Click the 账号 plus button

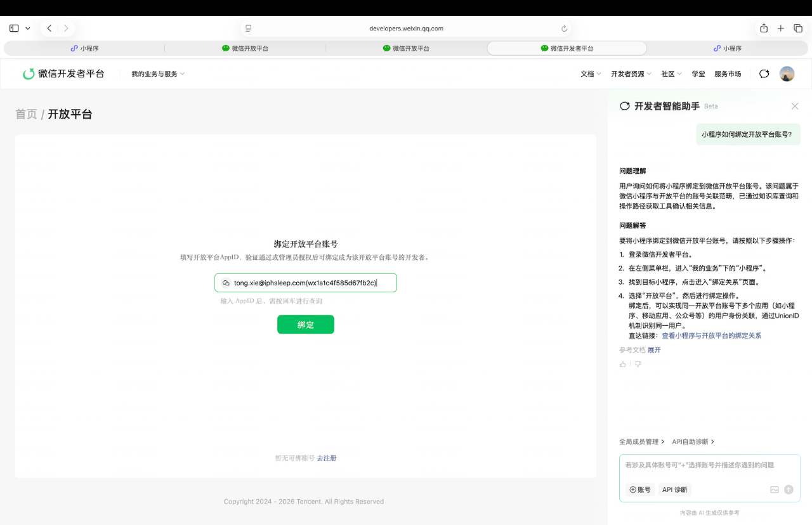coord(640,489)
